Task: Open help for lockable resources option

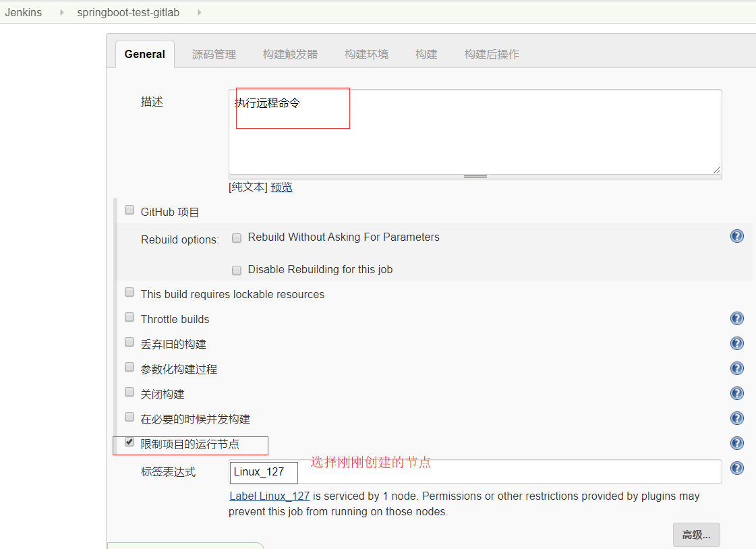Action: click(x=736, y=293)
